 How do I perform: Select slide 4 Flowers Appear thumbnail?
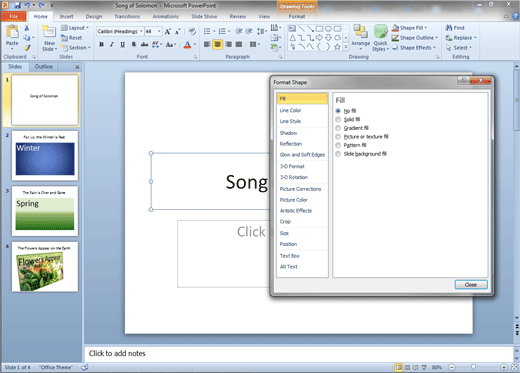pyautogui.click(x=45, y=267)
